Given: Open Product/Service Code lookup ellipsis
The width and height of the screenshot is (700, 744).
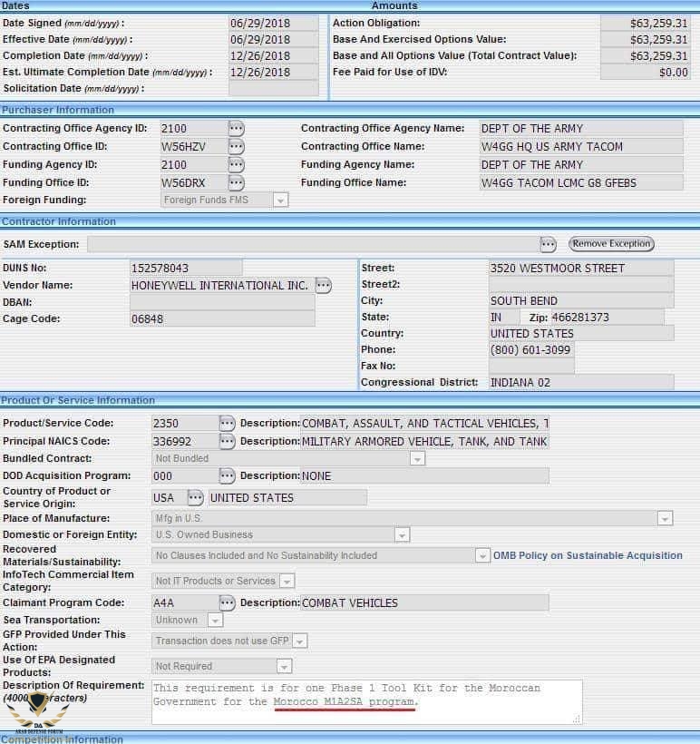Looking at the screenshot, I should click(x=227, y=424).
